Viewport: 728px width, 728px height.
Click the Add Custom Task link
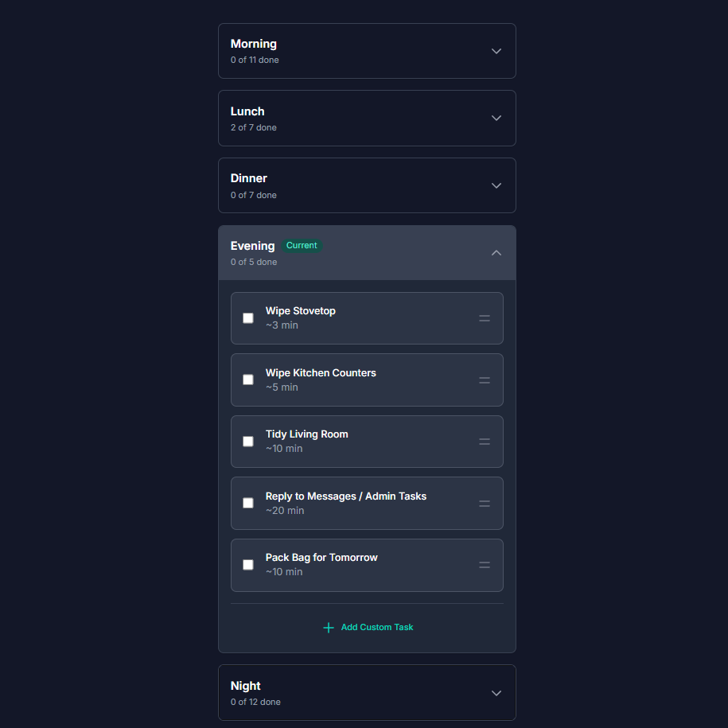(x=376, y=628)
